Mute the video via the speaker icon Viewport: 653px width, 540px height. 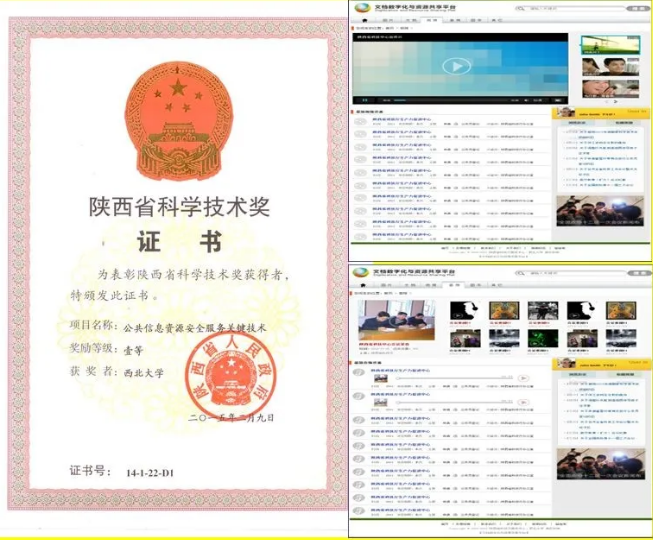coord(526,100)
